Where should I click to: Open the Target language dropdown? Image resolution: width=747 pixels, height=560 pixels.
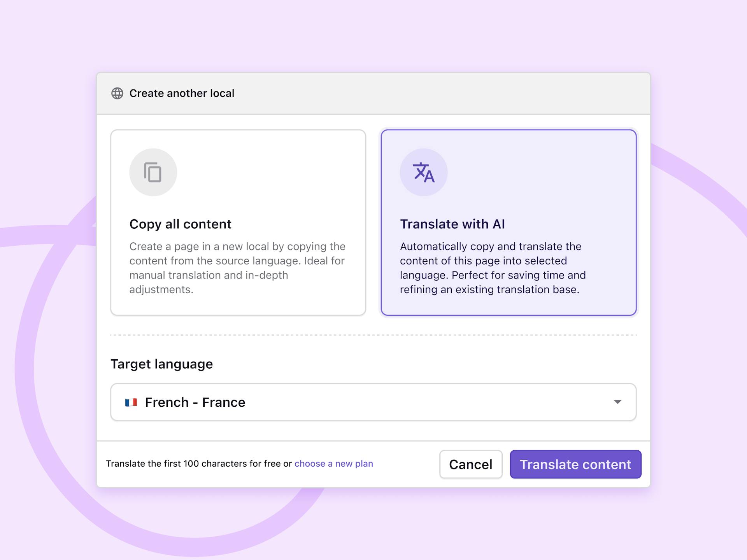point(373,402)
